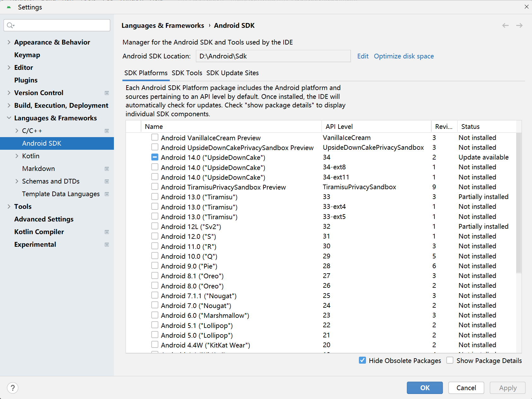Click project-level icon beside Kotlin Compiler
The height and width of the screenshot is (399, 532).
(107, 232)
